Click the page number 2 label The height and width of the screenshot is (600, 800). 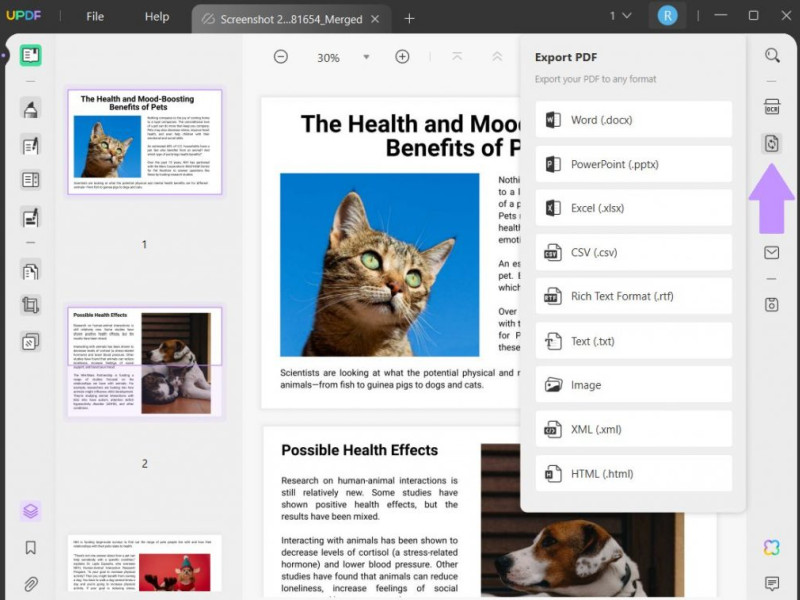(x=144, y=463)
